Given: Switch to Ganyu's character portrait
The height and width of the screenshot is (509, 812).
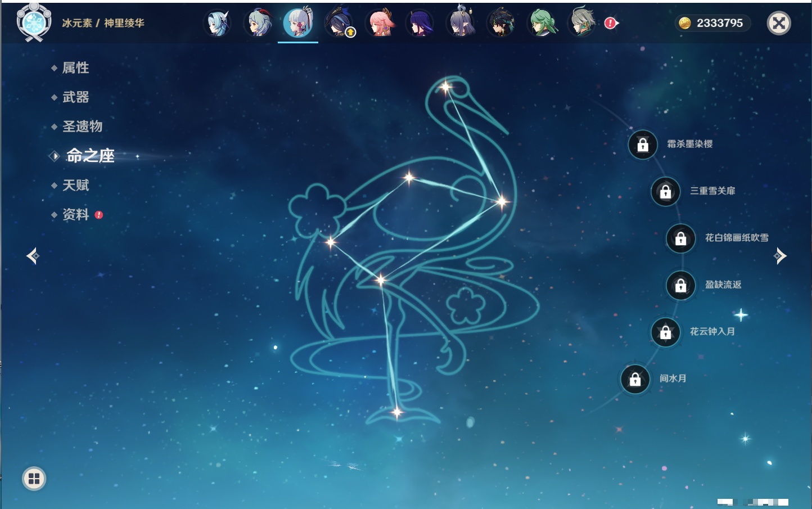Looking at the screenshot, I should (x=258, y=24).
